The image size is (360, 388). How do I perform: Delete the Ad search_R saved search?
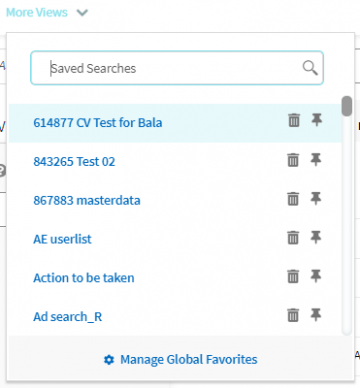[293, 315]
